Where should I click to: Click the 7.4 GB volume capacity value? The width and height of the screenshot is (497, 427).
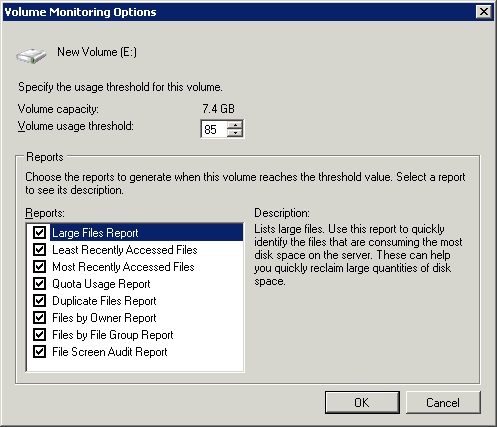click(218, 109)
